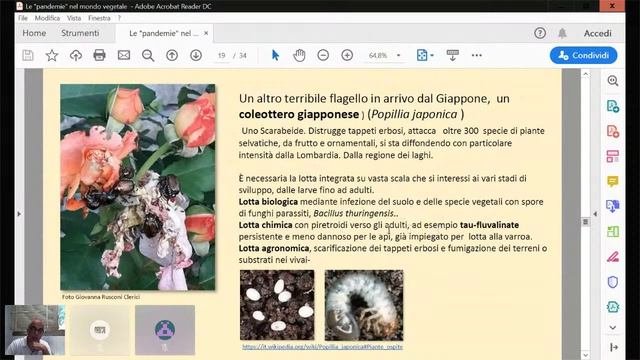Collapse right tools pane arrow icon
The width and height of the screenshot is (640, 360).
[x=613, y=347]
